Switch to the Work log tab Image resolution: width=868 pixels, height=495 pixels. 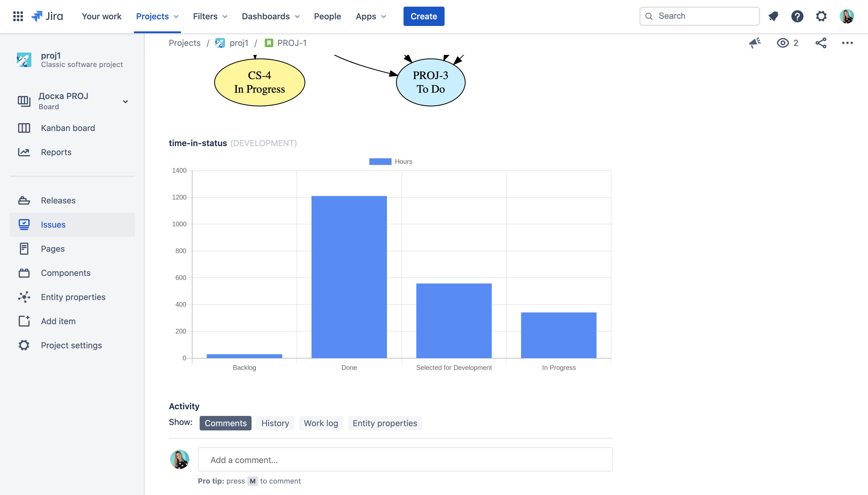click(x=321, y=423)
